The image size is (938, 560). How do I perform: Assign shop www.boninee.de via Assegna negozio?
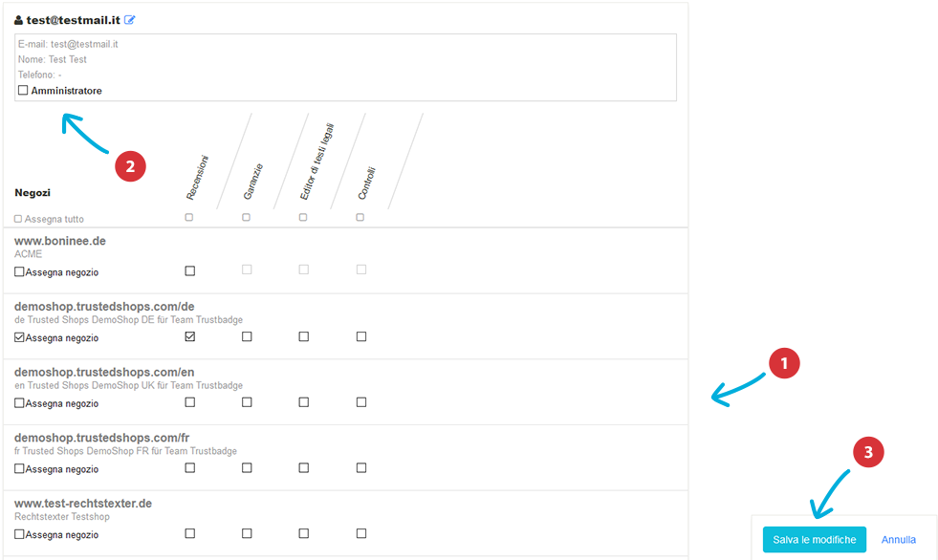pyautogui.click(x=19, y=272)
